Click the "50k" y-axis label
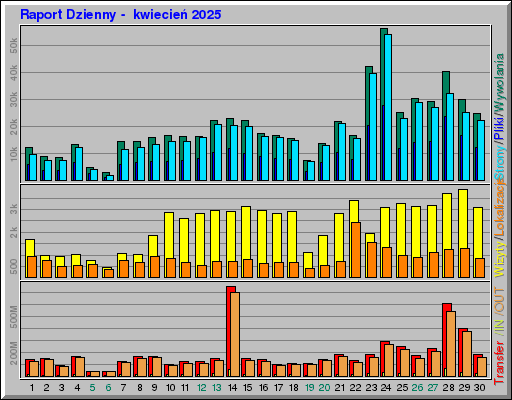The image size is (512, 400). pos(14,45)
